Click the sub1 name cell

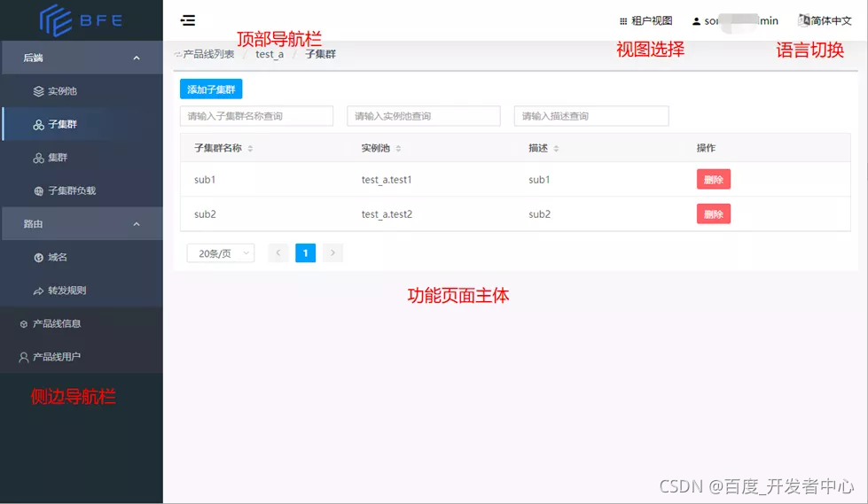pyautogui.click(x=205, y=180)
